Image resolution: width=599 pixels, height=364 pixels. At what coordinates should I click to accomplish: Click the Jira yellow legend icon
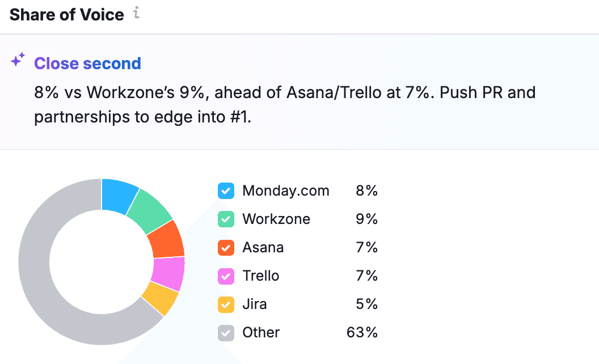(x=226, y=304)
